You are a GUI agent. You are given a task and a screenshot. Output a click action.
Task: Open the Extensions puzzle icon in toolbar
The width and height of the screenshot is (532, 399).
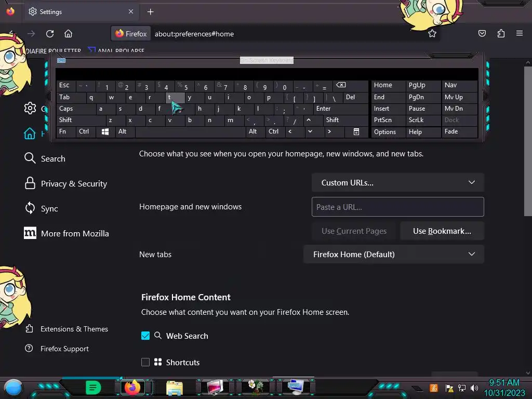(x=501, y=33)
